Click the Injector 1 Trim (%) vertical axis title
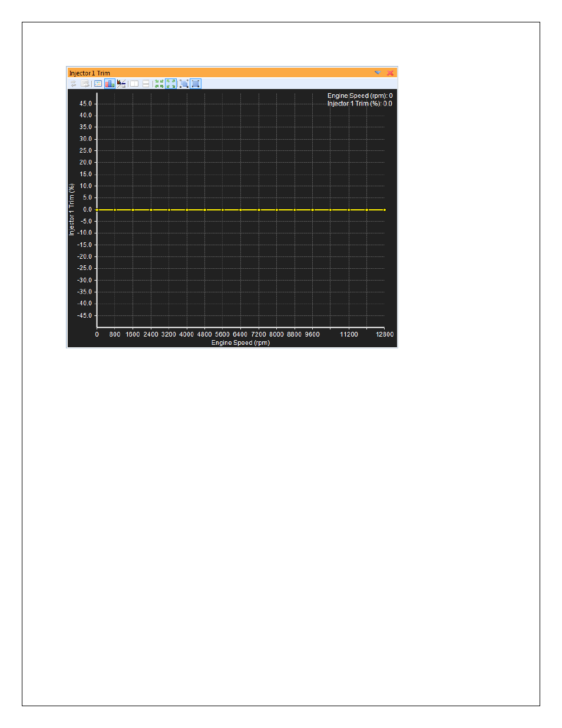562x728 pixels. point(72,209)
